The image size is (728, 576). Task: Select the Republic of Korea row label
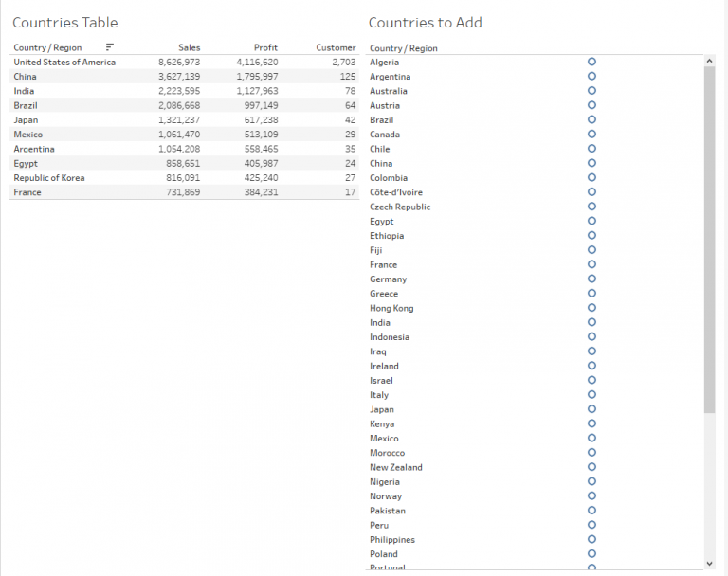click(x=49, y=178)
